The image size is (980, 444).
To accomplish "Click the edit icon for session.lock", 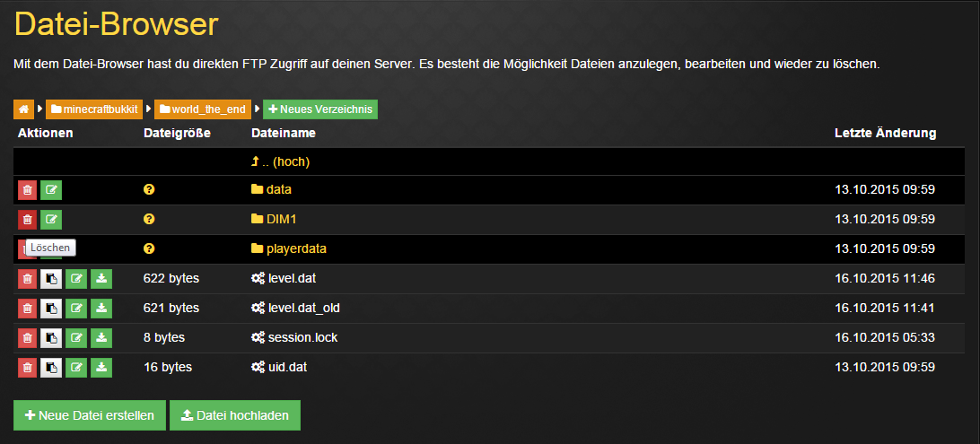I will [x=76, y=337].
